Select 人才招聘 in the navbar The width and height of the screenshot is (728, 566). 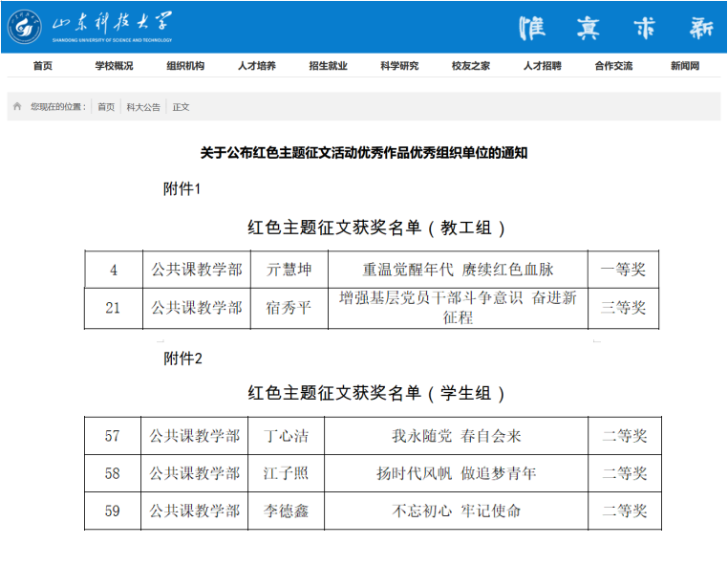coord(542,66)
